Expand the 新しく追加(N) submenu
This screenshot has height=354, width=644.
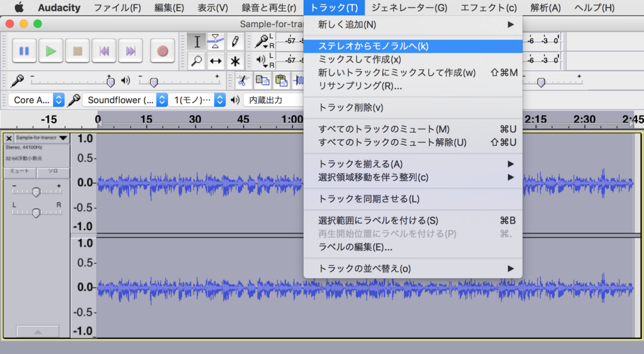pos(413,25)
